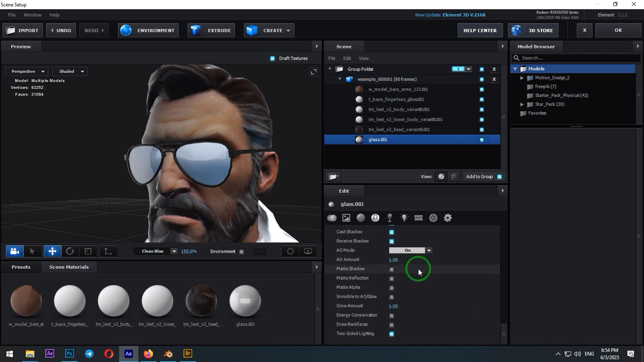Open the Window menu
644x362 pixels.
coord(33,15)
